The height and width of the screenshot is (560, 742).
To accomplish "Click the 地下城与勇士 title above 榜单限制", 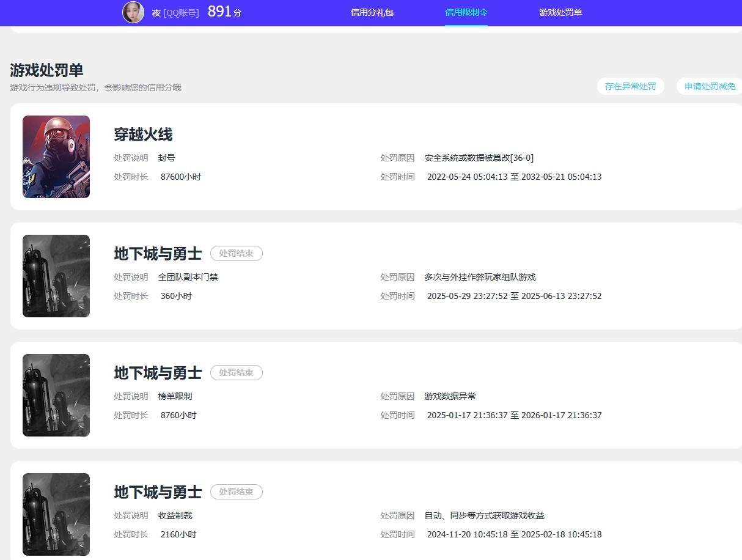I will click(x=158, y=373).
